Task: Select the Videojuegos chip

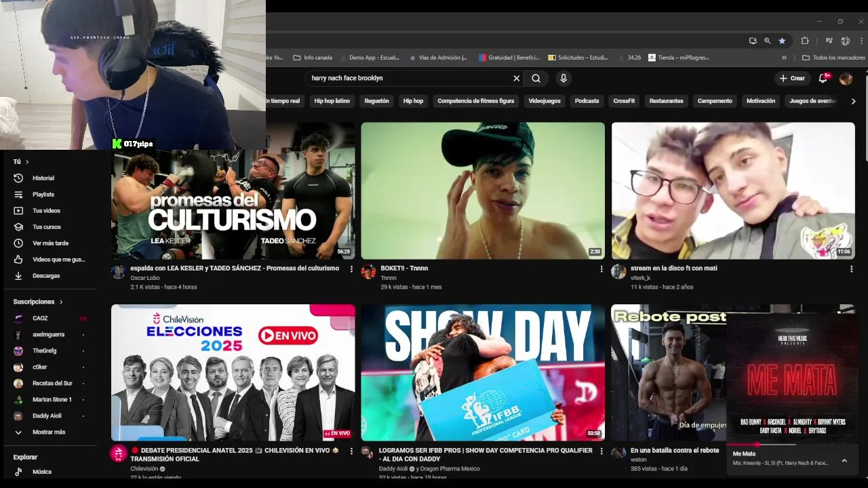Action: point(545,101)
